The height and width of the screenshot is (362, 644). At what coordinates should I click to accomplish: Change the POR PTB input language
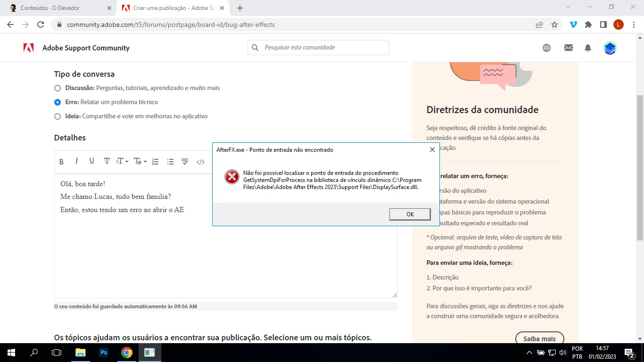tap(577, 353)
